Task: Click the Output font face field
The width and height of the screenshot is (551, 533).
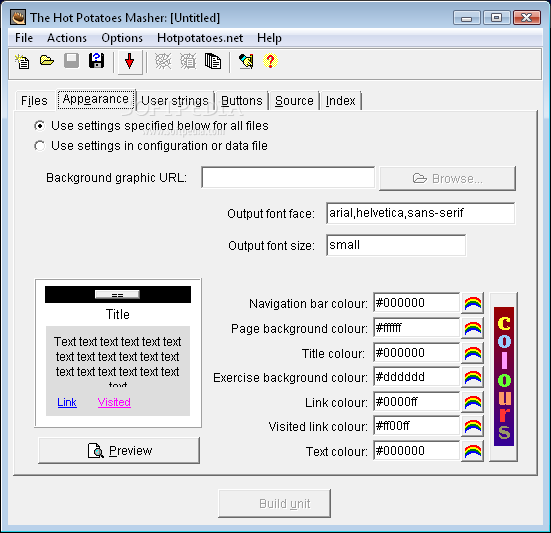Action: click(421, 213)
